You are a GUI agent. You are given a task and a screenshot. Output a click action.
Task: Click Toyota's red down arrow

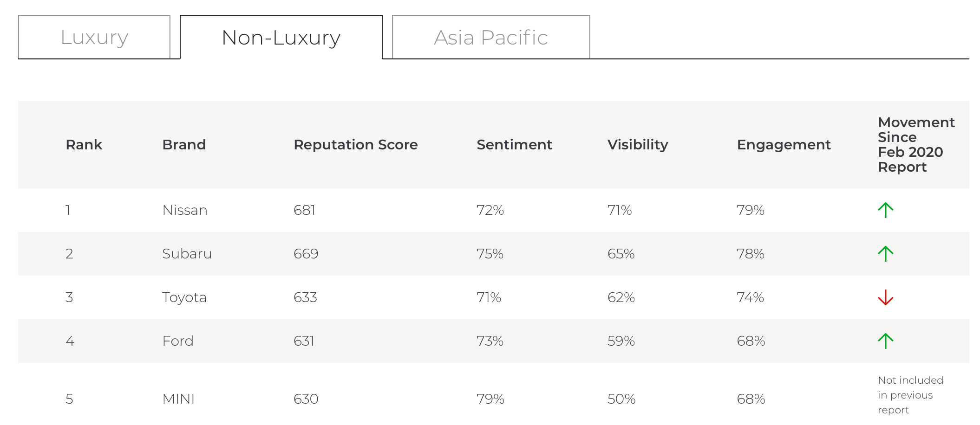pos(885,297)
